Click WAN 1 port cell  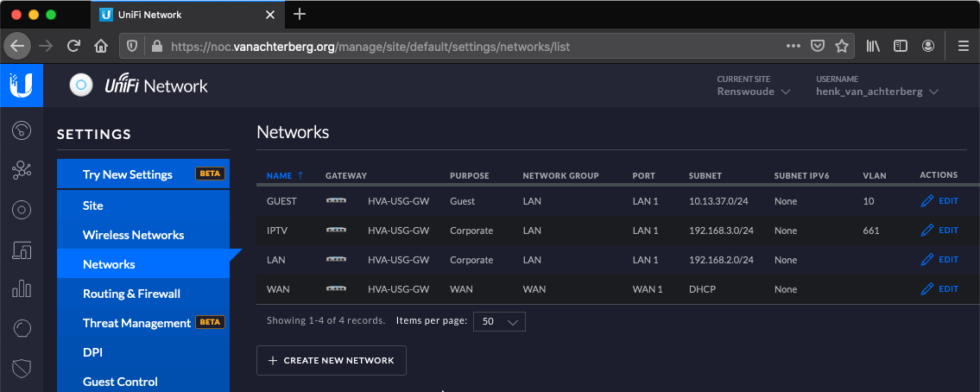click(648, 289)
